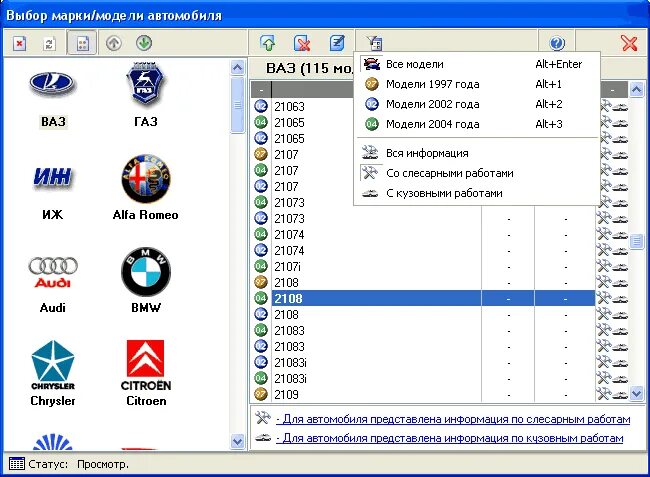The image size is (650, 477).
Task: Click the 97 year badge of 2109
Action: (261, 394)
